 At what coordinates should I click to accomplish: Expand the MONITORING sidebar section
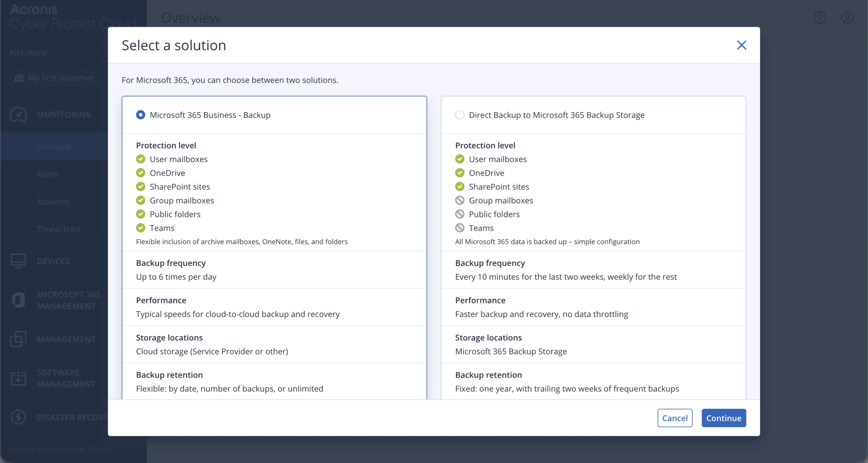(64, 115)
